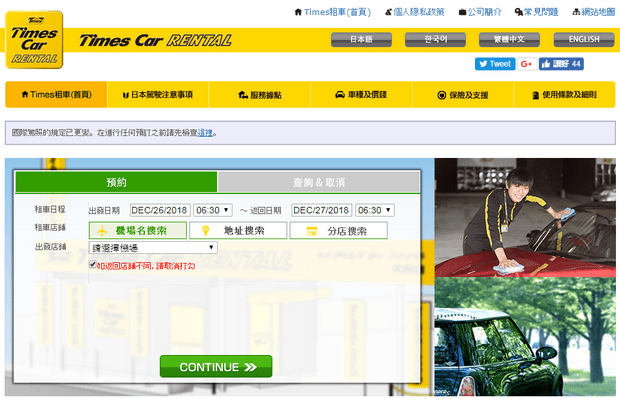
Task: Choose 機場名搜索 airport search
Action: point(138,231)
